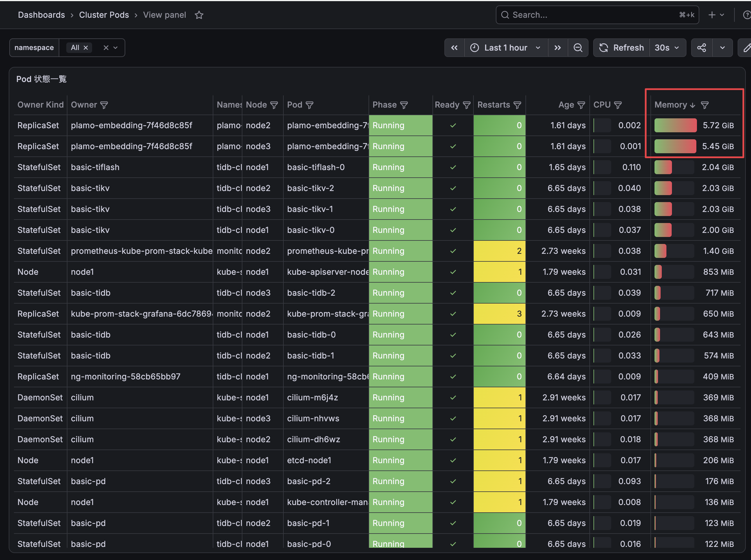The image size is (751, 560).
Task: Click the Pod 状態一覧 panel title
Action: pyautogui.click(x=41, y=79)
